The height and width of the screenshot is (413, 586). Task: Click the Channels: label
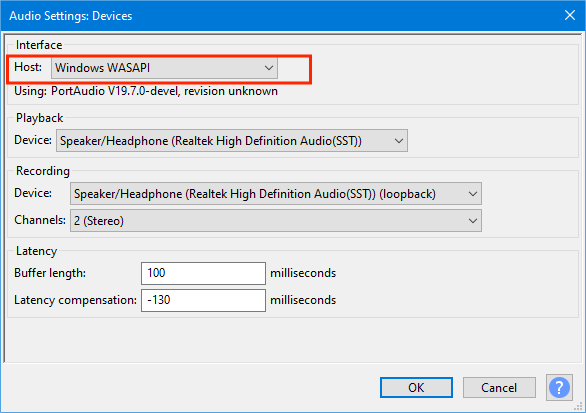pos(40,220)
